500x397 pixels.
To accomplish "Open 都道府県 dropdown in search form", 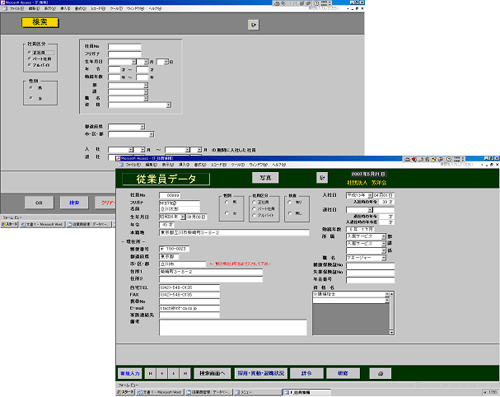I will [x=142, y=127].
